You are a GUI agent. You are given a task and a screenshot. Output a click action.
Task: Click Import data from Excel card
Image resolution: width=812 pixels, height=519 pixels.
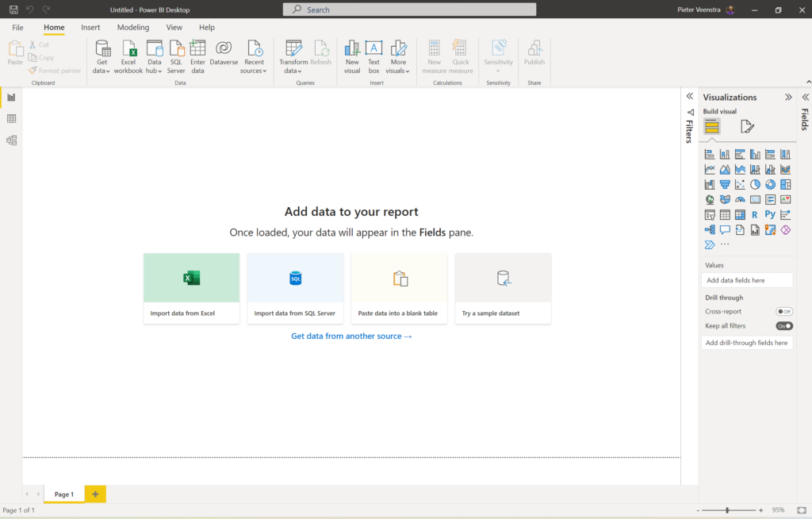[192, 288]
